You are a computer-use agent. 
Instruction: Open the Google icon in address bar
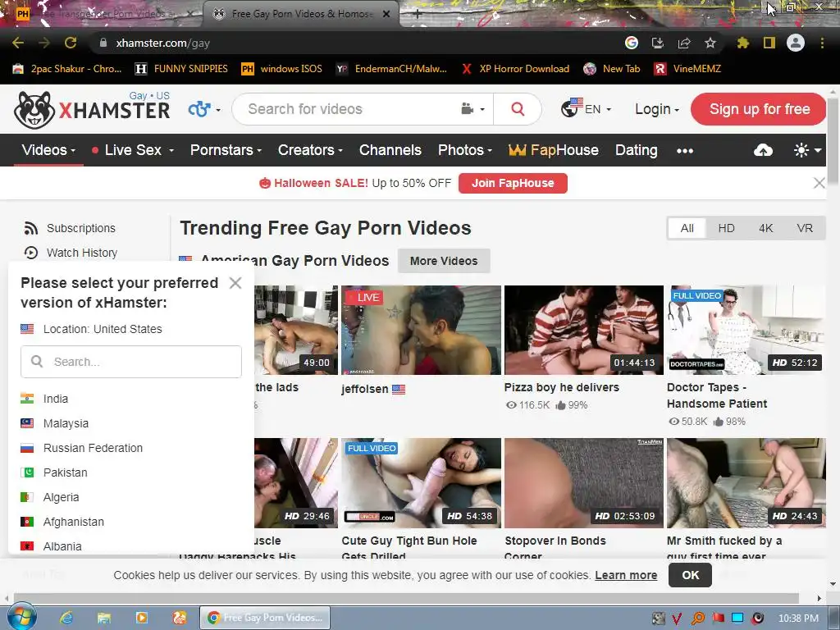[632, 43]
